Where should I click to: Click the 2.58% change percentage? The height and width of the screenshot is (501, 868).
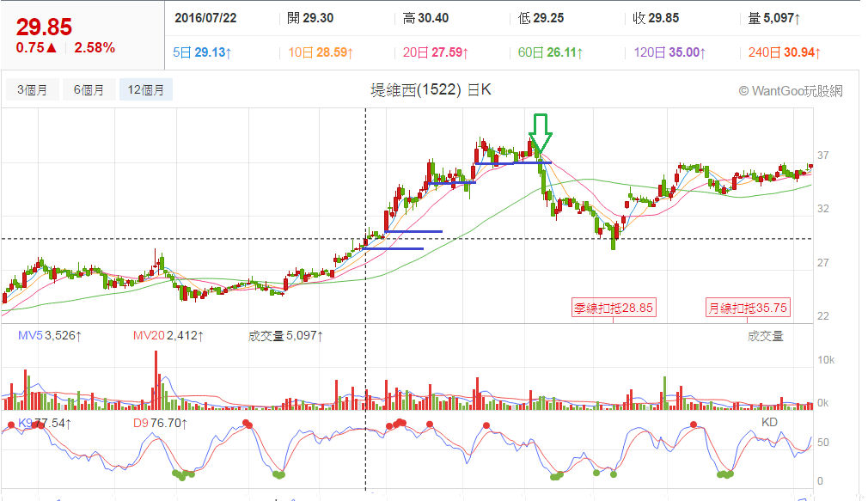pos(95,48)
